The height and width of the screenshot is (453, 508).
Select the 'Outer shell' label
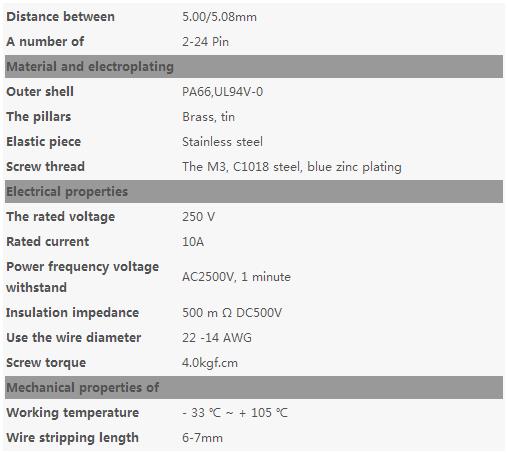point(40,92)
